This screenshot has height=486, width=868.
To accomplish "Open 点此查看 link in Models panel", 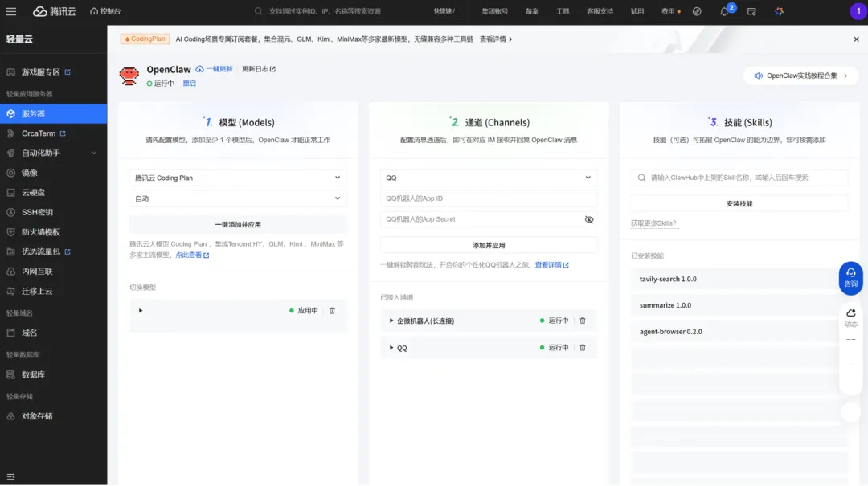I will (x=192, y=255).
